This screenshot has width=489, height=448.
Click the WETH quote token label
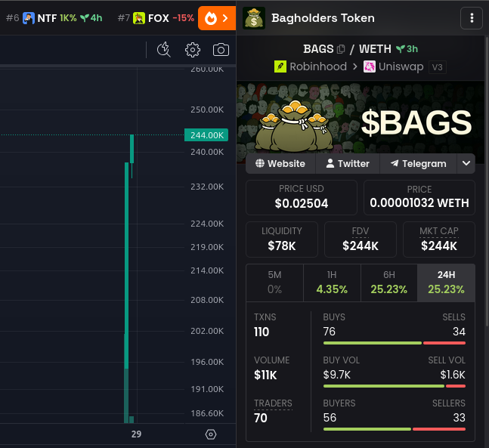coord(375,49)
